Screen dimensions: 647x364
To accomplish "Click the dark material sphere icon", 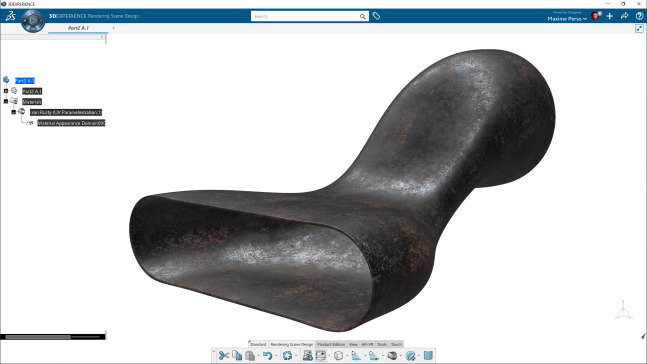I will (x=392, y=355).
